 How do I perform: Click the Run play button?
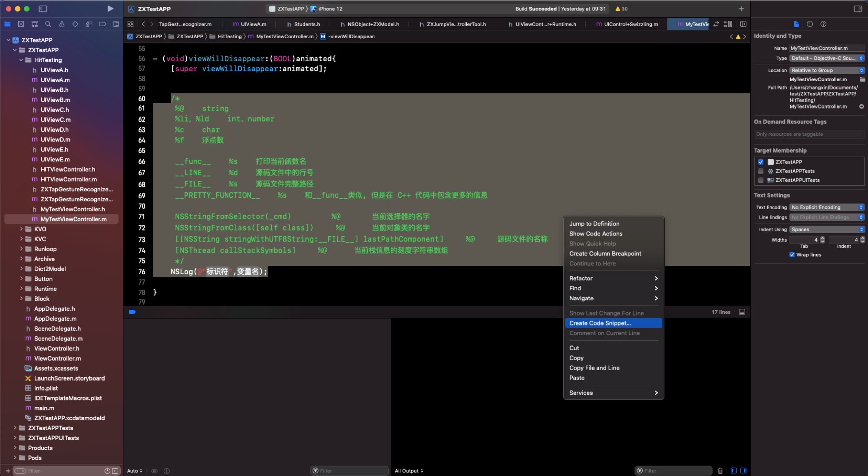coord(110,9)
